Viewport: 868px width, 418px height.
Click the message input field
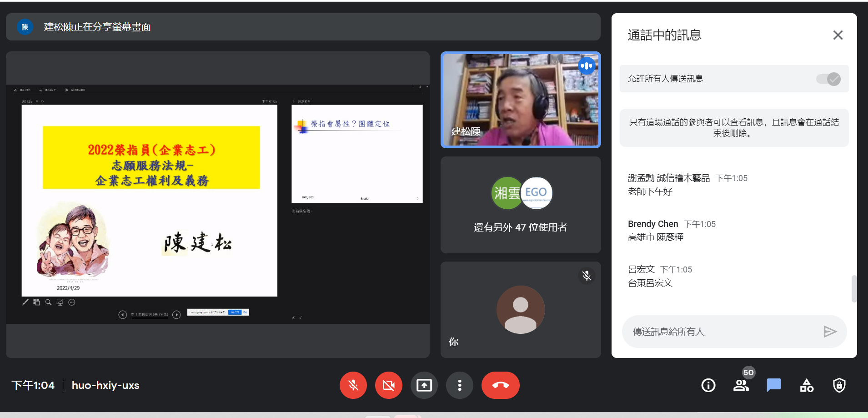(723, 332)
